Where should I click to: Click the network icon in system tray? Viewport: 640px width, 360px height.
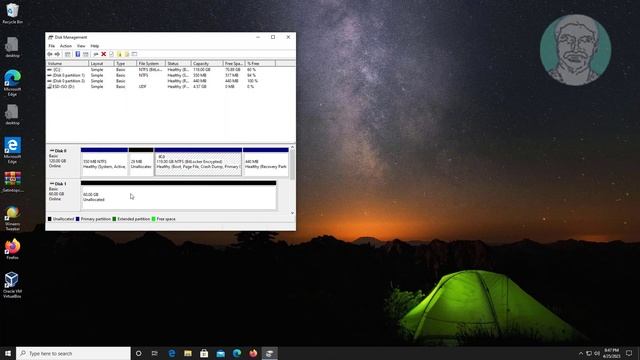pos(589,353)
